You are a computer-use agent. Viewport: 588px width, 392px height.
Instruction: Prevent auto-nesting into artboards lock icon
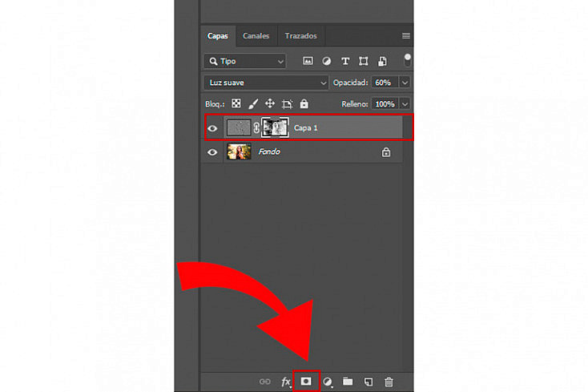287,104
